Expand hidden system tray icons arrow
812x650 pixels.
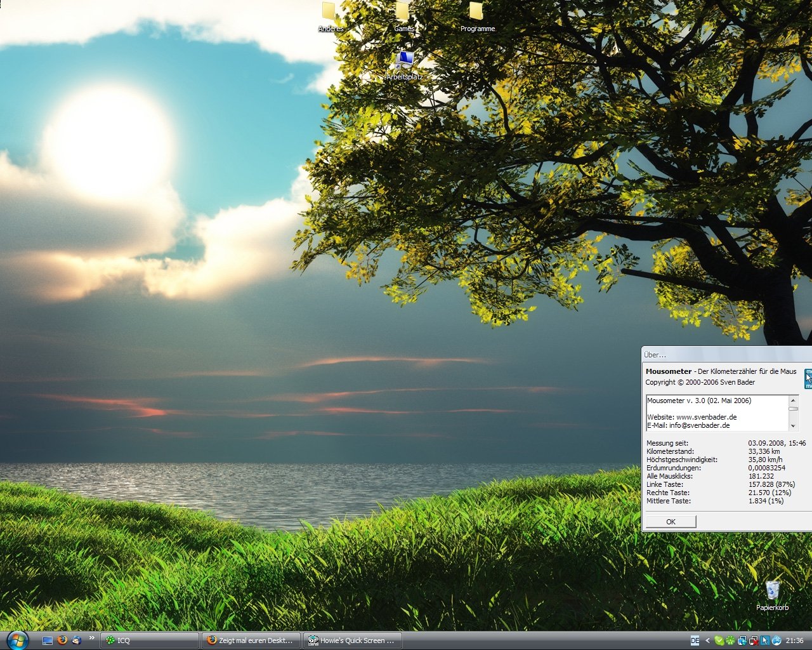tap(707, 640)
